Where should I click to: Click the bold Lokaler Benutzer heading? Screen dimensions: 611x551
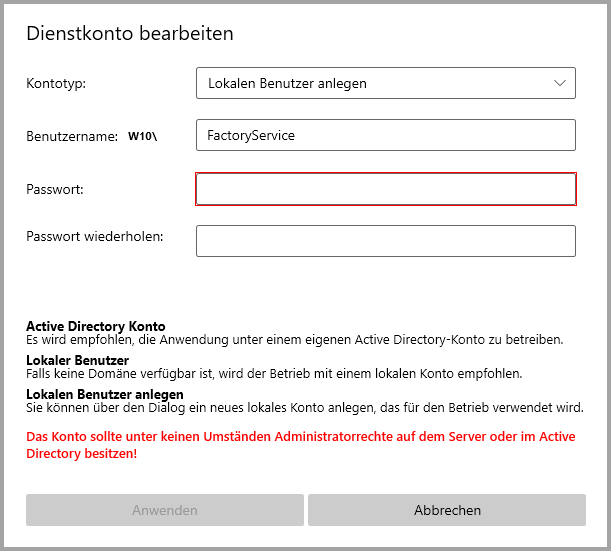(77, 360)
